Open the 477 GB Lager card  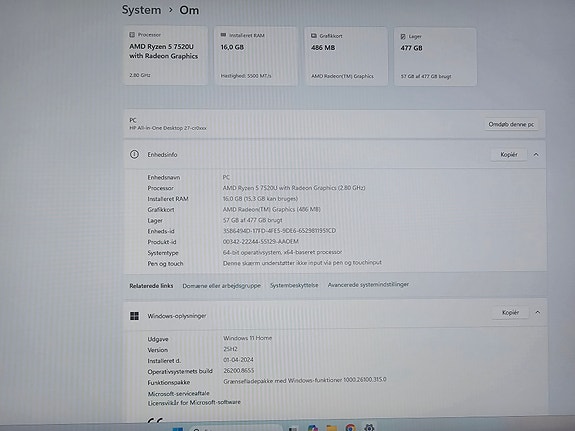pos(435,57)
